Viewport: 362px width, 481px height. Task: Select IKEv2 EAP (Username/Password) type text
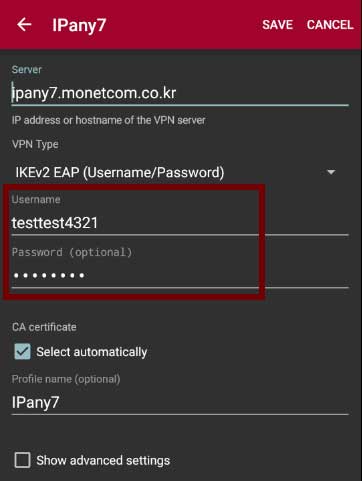click(120, 172)
